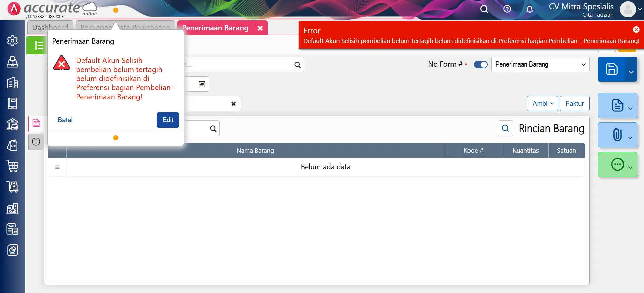Click Batal to cancel the popup

pyautogui.click(x=65, y=120)
